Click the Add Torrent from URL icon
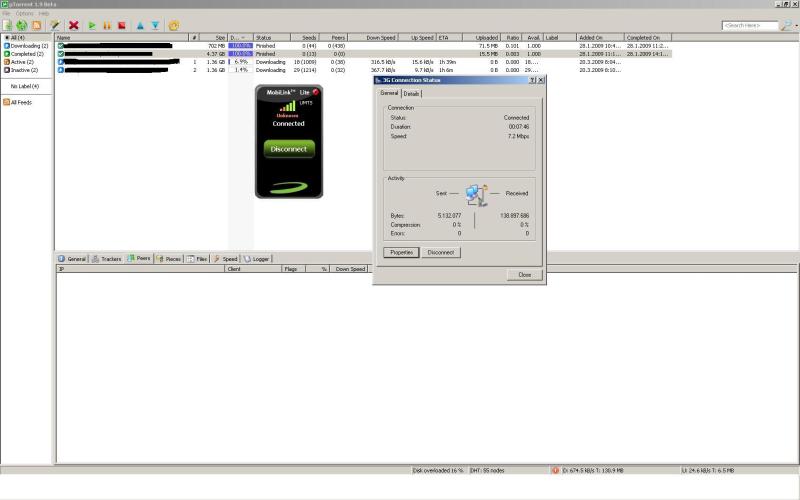The width and height of the screenshot is (800, 500). [x=22, y=25]
